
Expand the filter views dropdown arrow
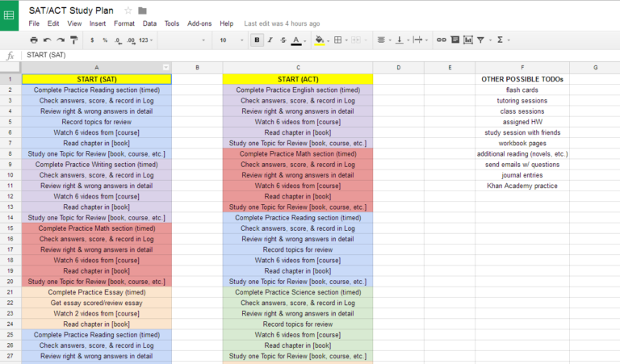pyautogui.click(x=490, y=40)
